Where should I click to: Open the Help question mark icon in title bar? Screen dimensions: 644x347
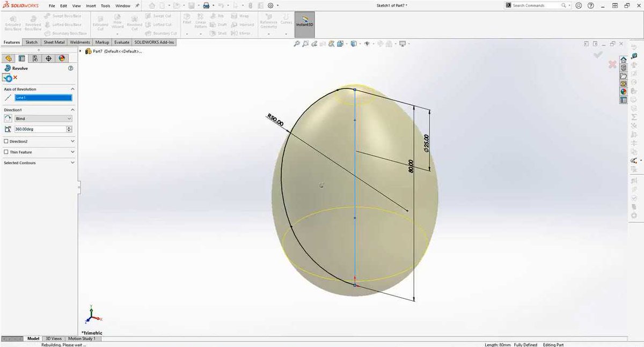pos(590,5)
